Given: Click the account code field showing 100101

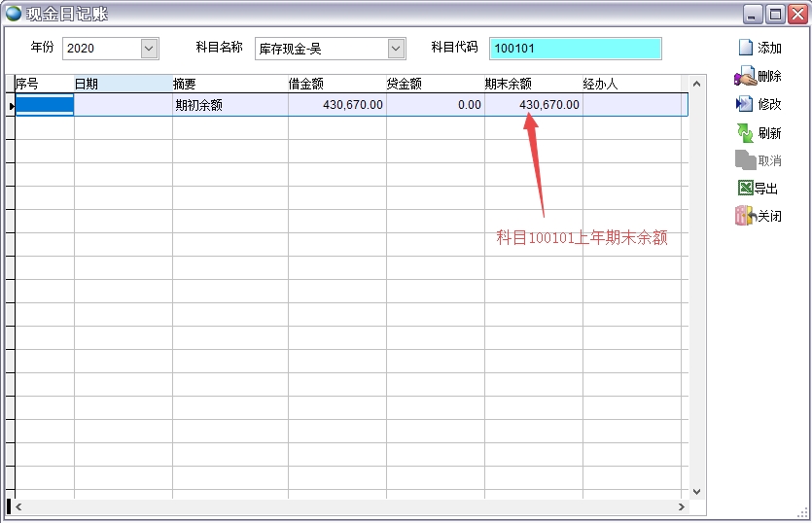Looking at the screenshot, I should [575, 48].
